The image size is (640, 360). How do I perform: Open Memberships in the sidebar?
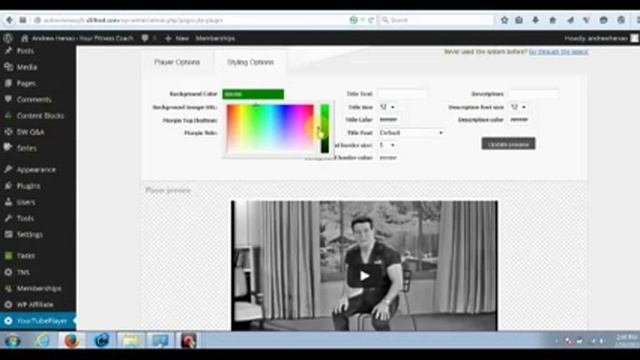(x=38, y=288)
